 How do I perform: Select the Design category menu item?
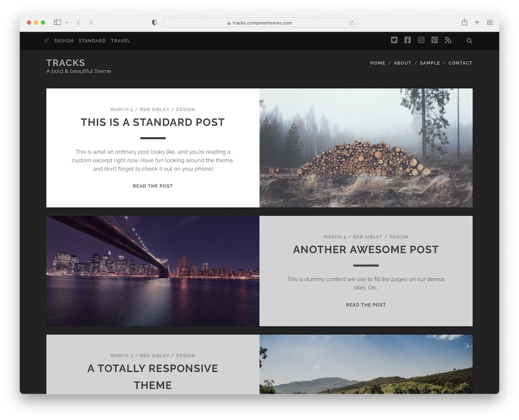click(x=64, y=40)
